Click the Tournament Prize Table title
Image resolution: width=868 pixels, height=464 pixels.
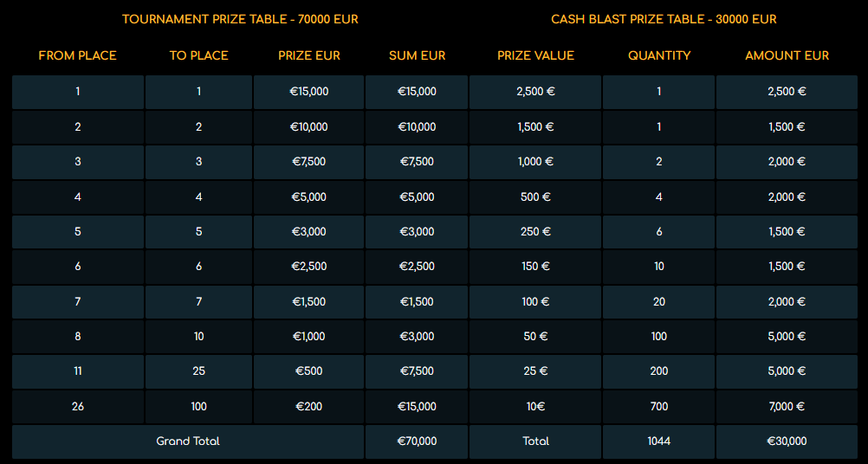tap(240, 19)
